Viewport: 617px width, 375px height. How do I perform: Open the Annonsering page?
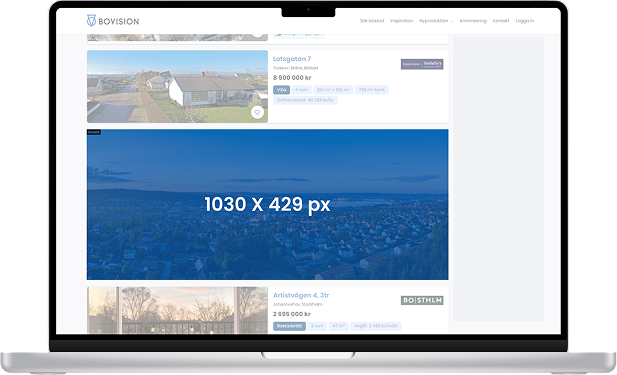coord(473,21)
